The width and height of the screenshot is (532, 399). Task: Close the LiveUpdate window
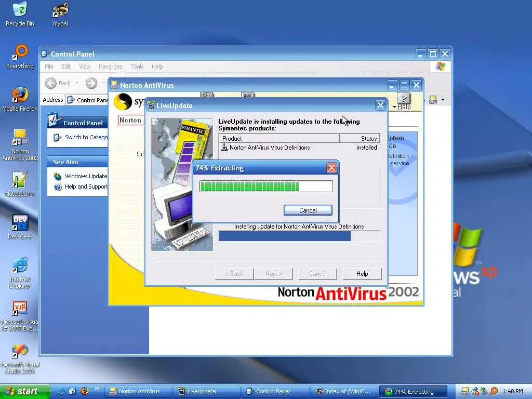380,105
